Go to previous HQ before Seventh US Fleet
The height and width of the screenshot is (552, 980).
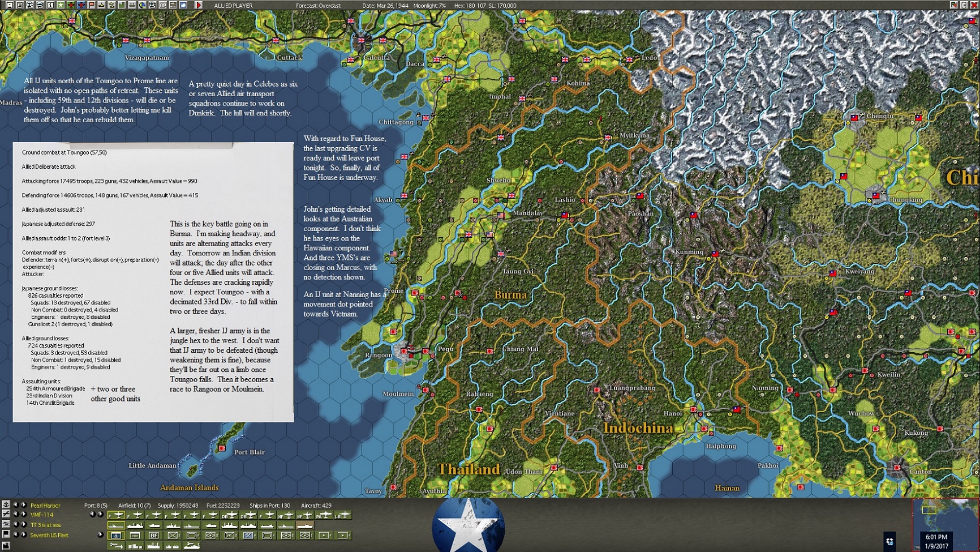[16, 535]
